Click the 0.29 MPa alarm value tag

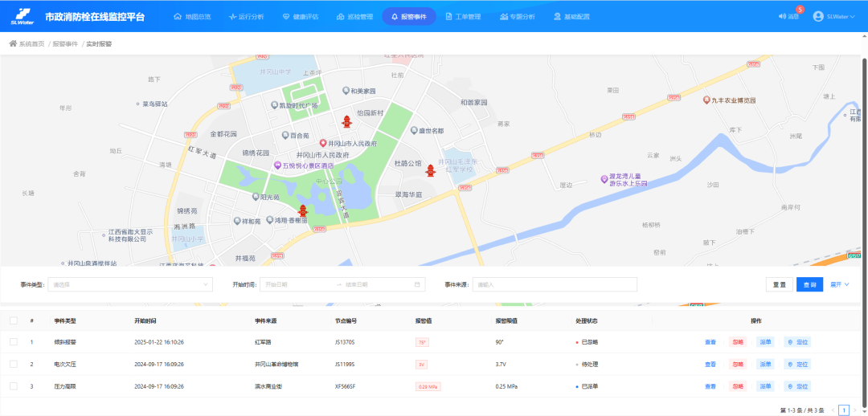[428, 386]
